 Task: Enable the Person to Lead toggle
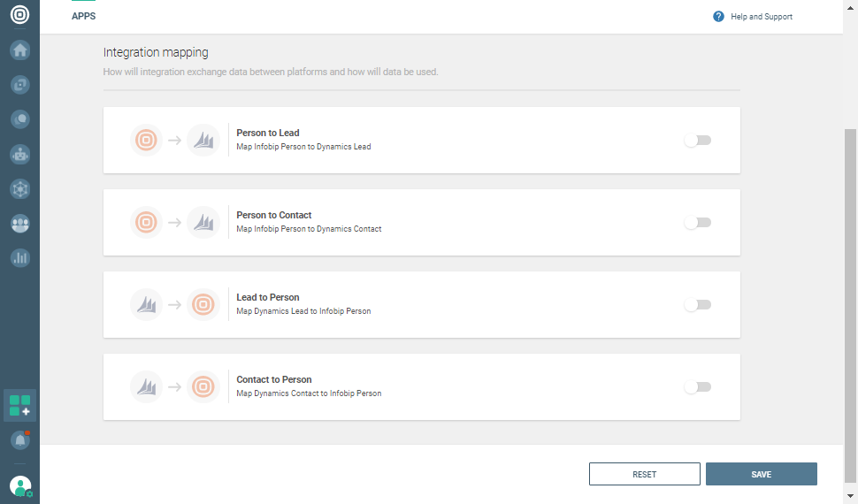pos(698,141)
